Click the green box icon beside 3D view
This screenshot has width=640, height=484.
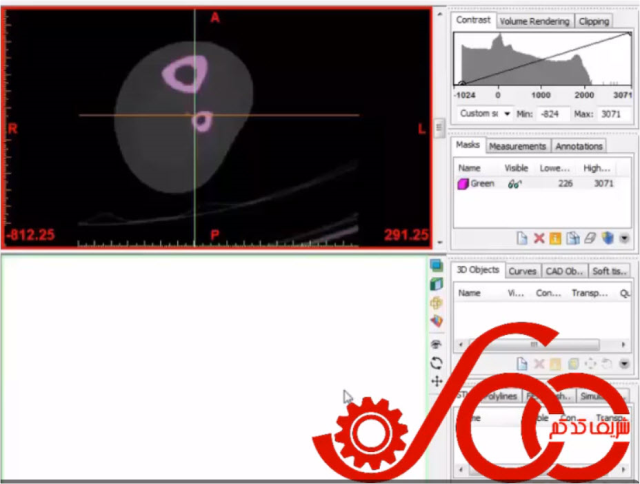point(436,284)
